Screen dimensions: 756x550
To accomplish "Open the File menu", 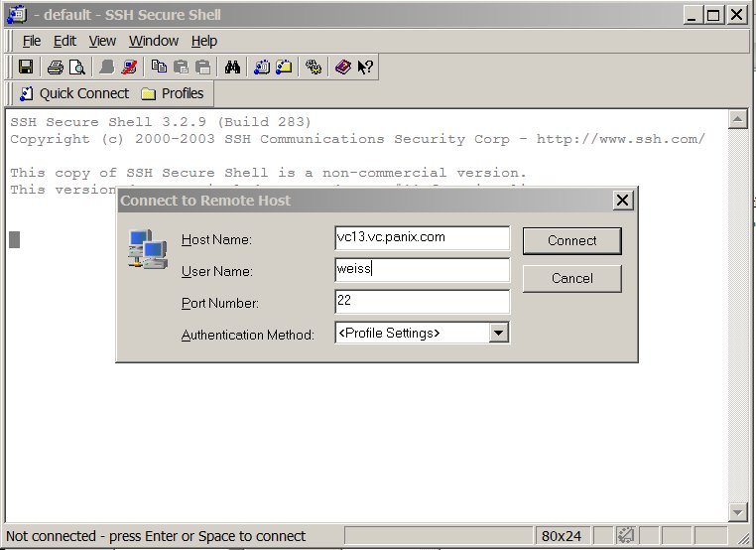I will tap(32, 41).
